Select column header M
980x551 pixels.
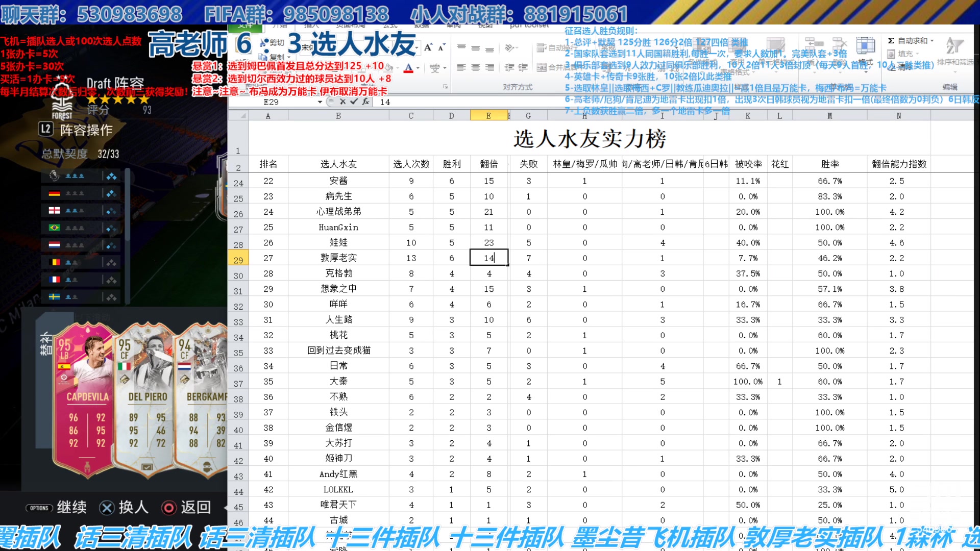pos(829,116)
